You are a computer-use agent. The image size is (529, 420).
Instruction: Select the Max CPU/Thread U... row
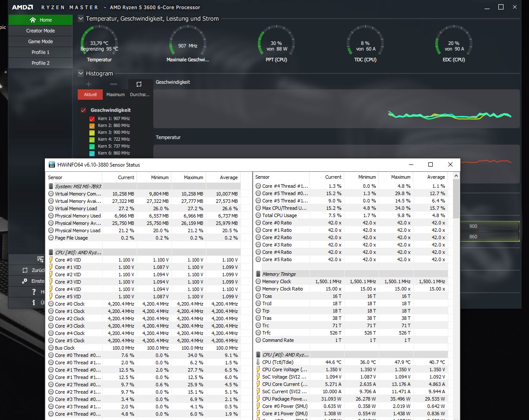[x=351, y=208]
